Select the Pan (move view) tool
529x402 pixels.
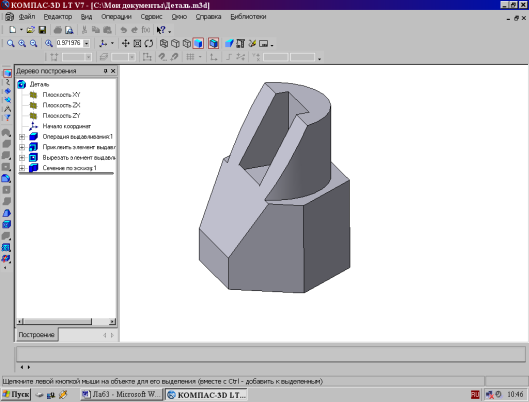126,44
